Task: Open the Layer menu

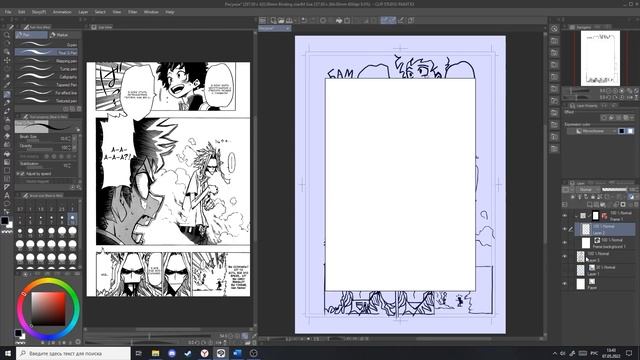Action: 83,12
